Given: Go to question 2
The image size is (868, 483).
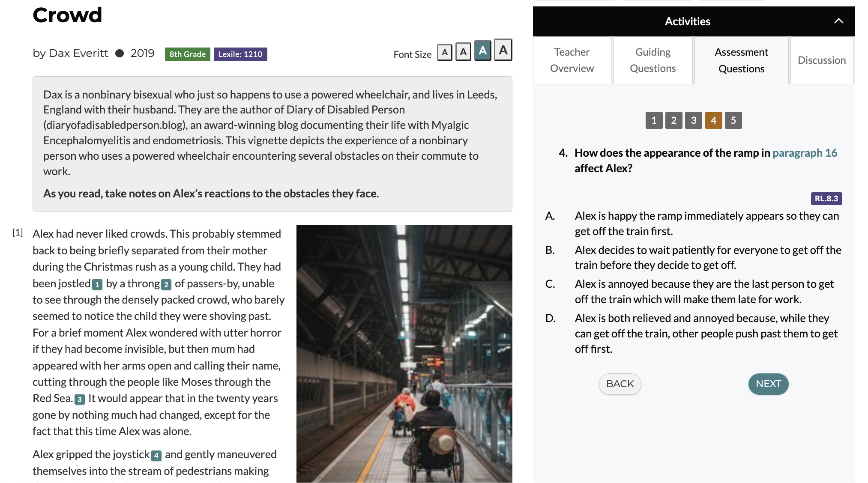Looking at the screenshot, I should pyautogui.click(x=673, y=120).
